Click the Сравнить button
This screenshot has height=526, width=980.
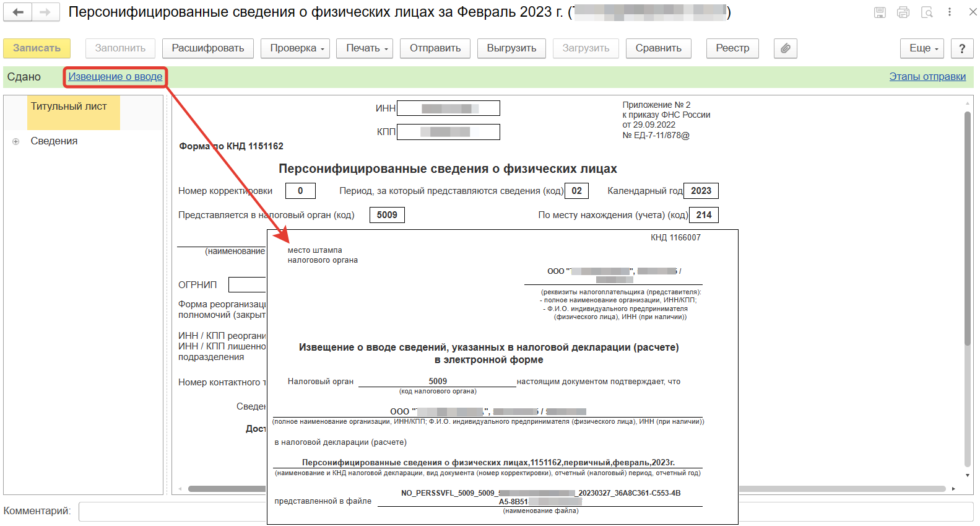tap(658, 48)
